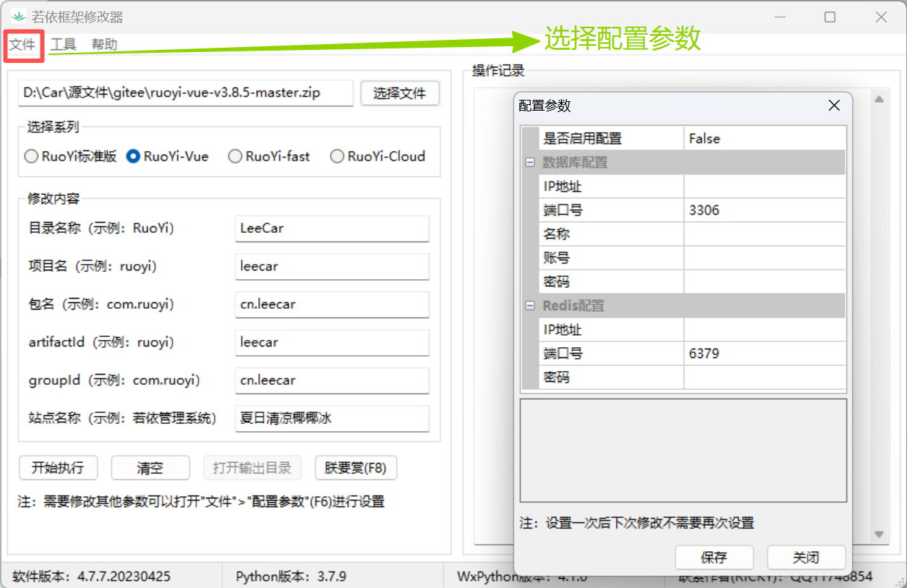907x588 pixels.
Task: Click the 选择文件 button
Action: click(x=400, y=93)
